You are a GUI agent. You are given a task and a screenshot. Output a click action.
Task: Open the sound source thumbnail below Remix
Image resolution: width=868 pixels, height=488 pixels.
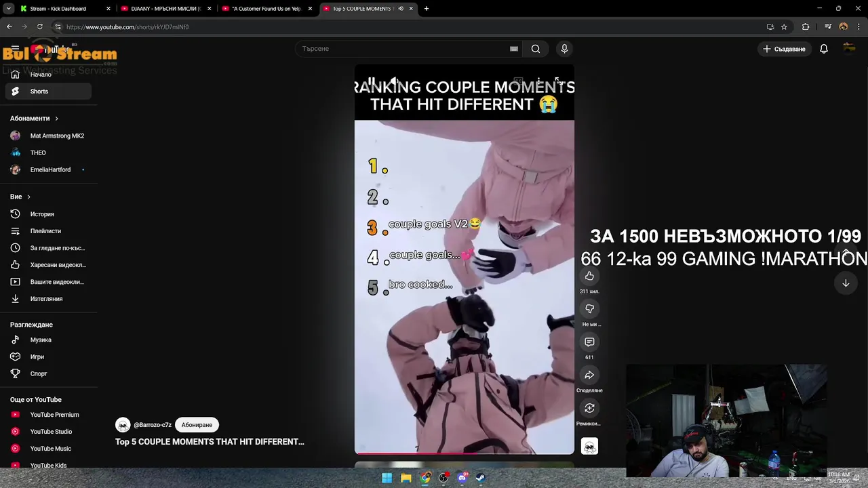tap(589, 446)
